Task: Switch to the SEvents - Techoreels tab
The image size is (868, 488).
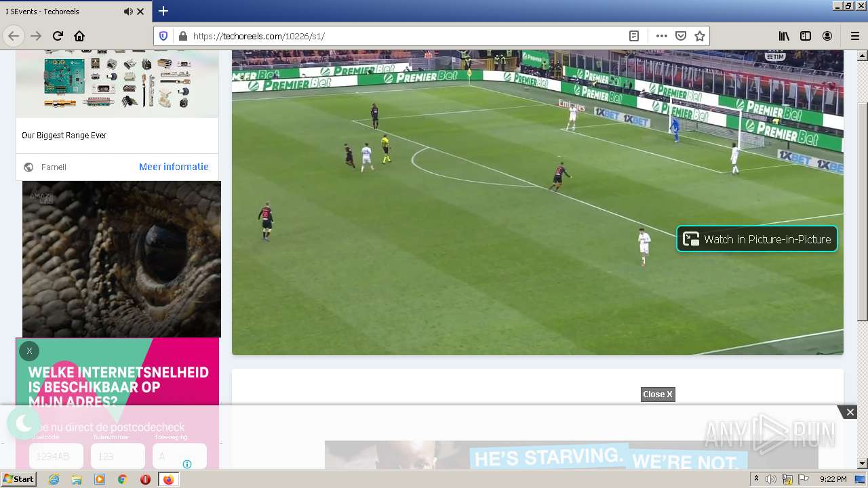Action: tap(76, 12)
